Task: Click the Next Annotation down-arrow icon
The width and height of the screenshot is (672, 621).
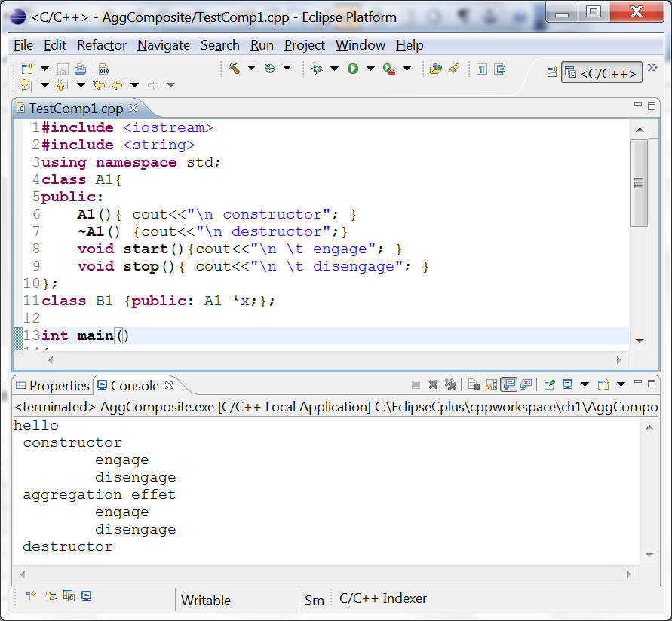Action: (26, 85)
